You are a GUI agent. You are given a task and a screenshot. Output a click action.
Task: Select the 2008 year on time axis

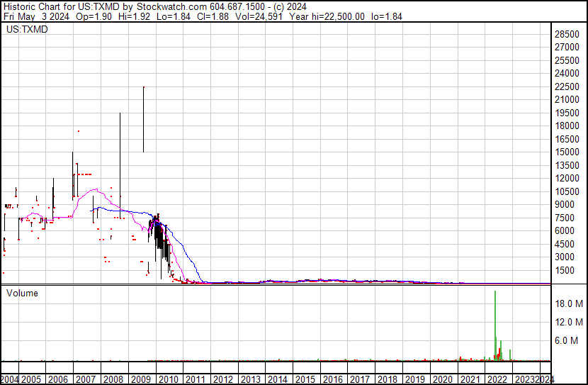tap(115, 379)
